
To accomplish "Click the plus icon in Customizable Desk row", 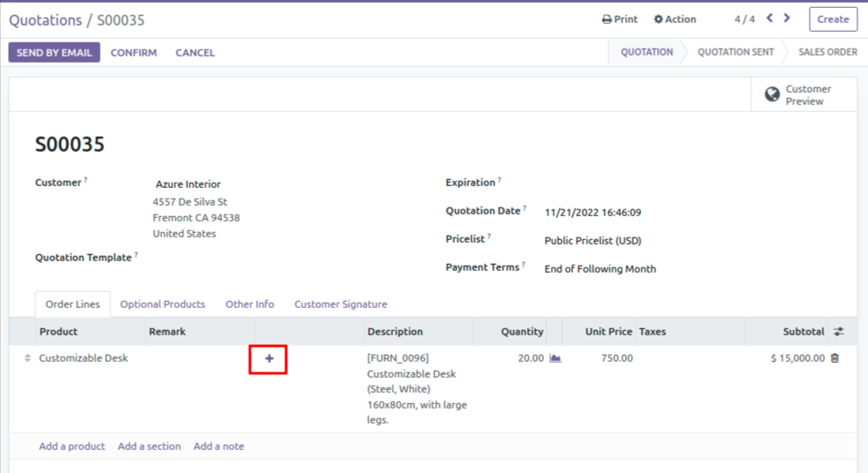I will pos(269,358).
